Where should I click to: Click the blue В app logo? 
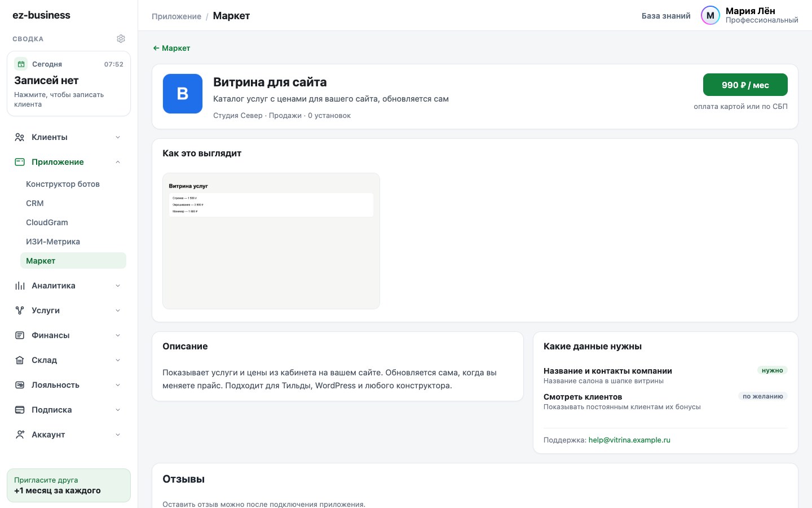pos(183,94)
